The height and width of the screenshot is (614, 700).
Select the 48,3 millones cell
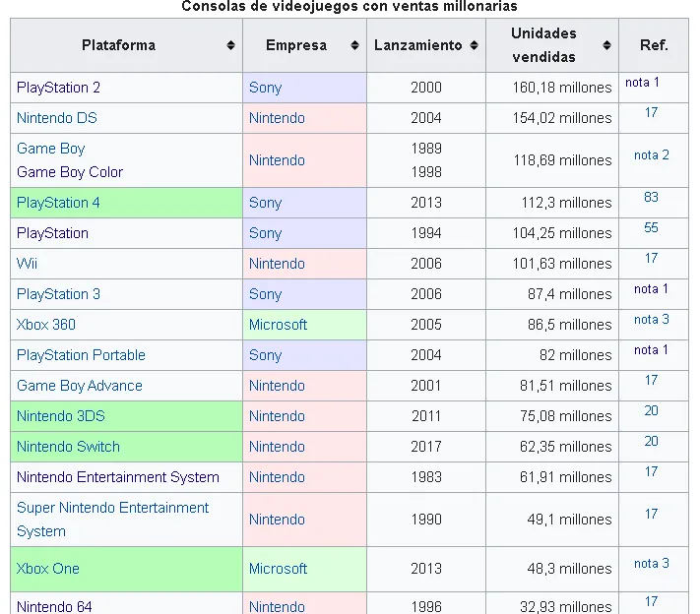pos(552,569)
